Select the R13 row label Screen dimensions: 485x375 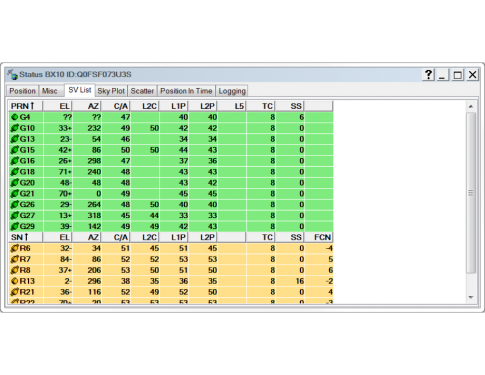27,281
